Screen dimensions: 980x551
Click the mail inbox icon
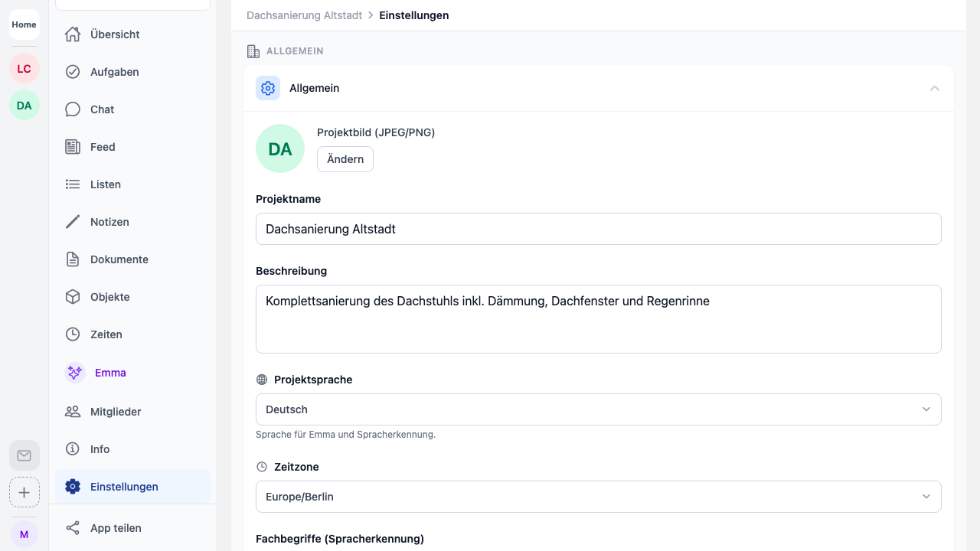click(24, 455)
